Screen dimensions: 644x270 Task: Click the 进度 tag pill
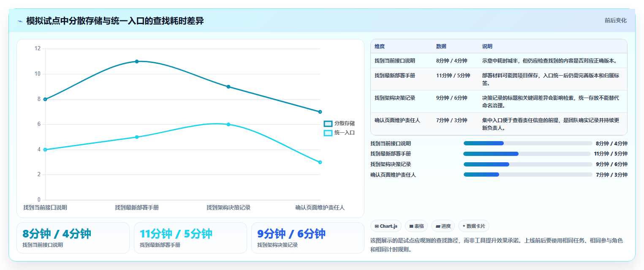tap(443, 226)
